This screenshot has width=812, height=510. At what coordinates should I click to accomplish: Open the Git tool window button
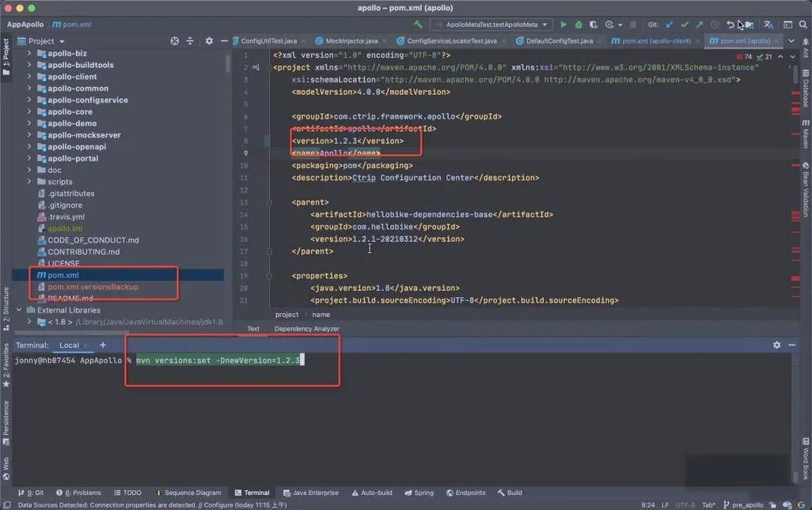click(31, 493)
